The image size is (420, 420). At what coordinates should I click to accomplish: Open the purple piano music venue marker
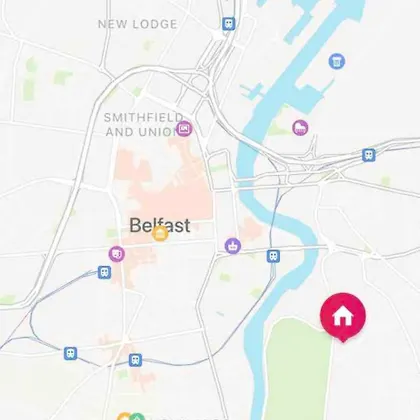tap(300, 128)
